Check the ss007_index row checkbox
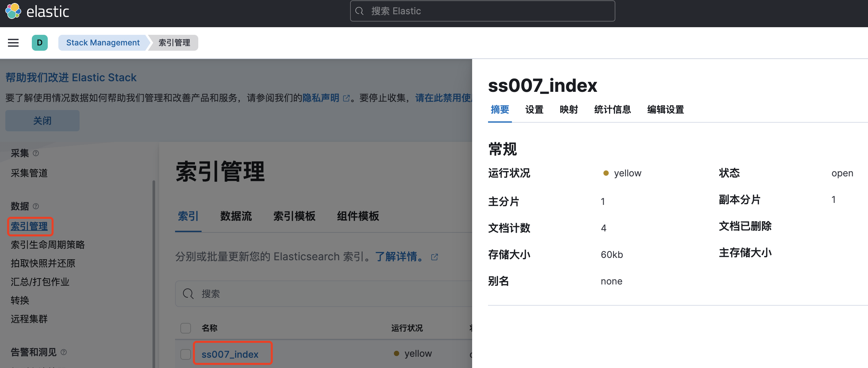868x368 pixels. tap(185, 354)
